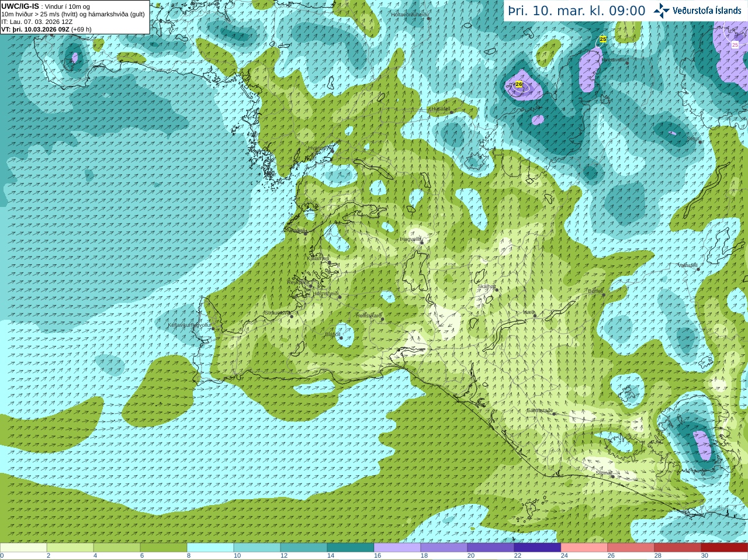The height and width of the screenshot is (560, 748).
Task: Select the Hvanneyri station dot
Action: pyautogui.click(x=333, y=150)
